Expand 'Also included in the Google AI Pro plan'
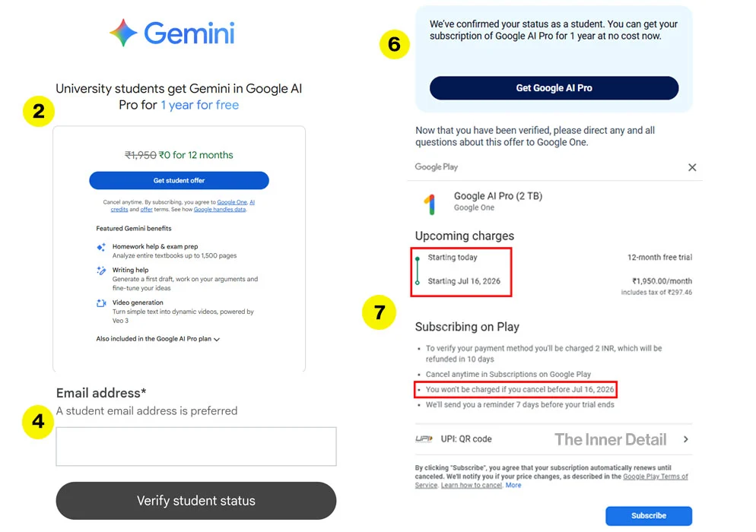 tap(217, 340)
